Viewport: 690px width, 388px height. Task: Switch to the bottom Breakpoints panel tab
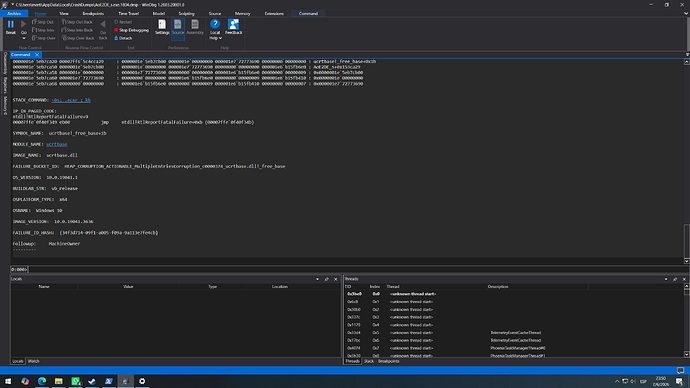(x=389, y=361)
